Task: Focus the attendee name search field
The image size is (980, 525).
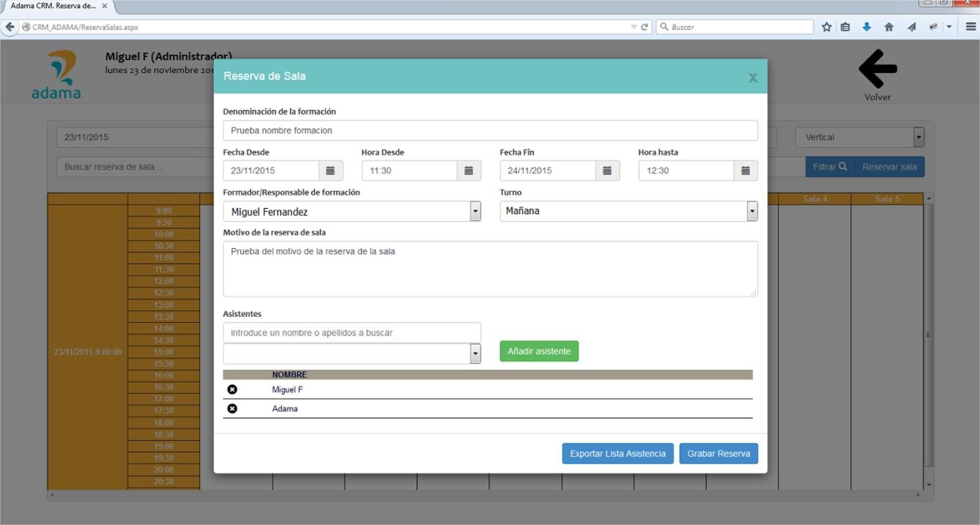Action: pos(351,332)
